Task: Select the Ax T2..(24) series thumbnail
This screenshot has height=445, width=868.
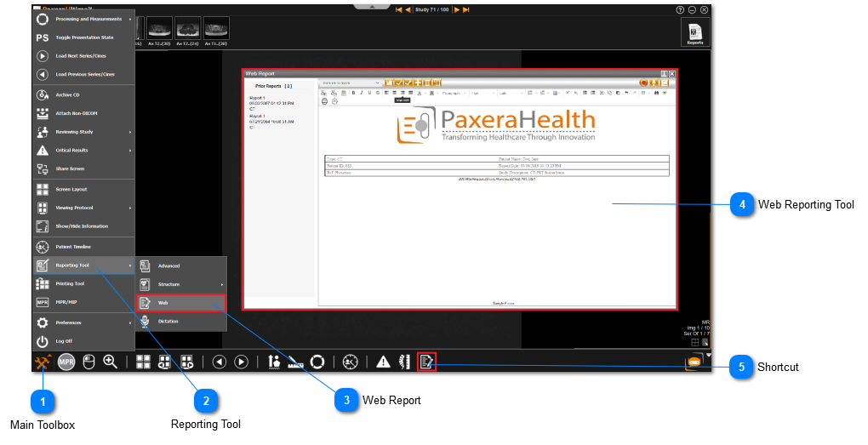Action: click(188, 31)
